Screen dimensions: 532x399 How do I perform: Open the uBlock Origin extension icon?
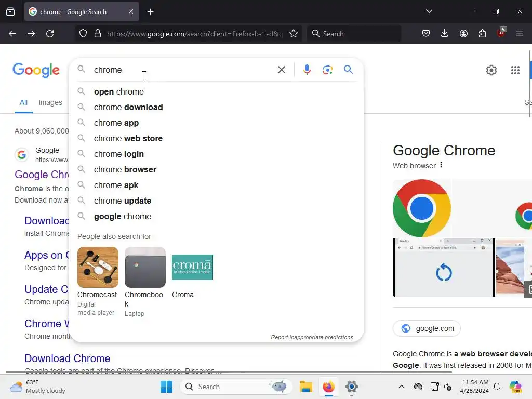coord(501,33)
